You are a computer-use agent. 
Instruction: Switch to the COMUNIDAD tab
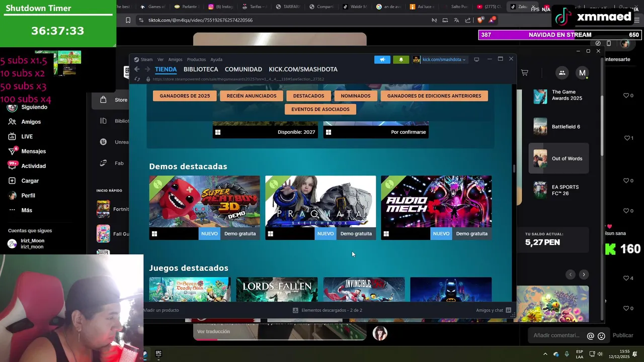click(244, 69)
